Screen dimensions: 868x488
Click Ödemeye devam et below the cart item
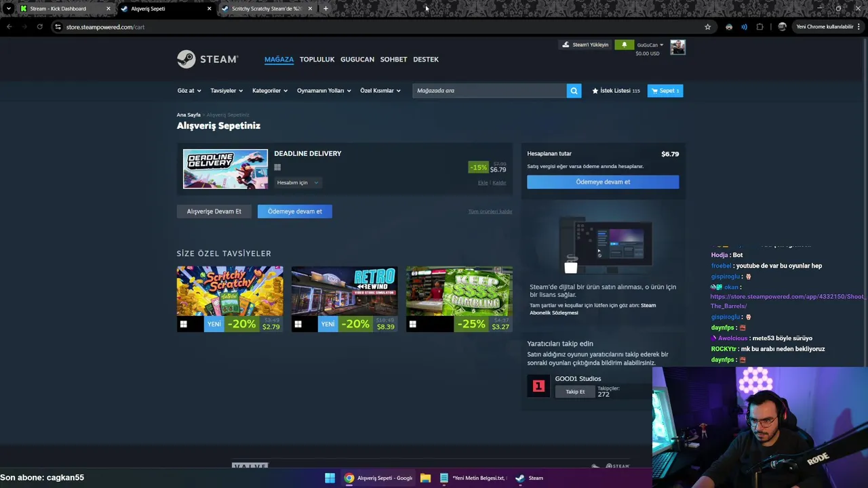[294, 211]
